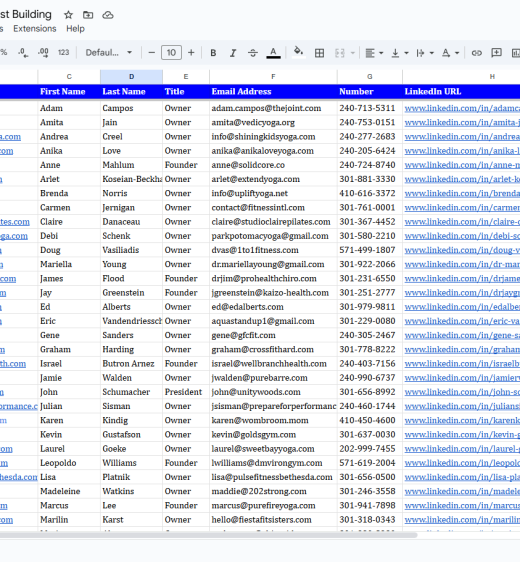Image resolution: width=520 pixels, height=562 pixels.
Task: Select the President title cell
Action: (x=186, y=392)
